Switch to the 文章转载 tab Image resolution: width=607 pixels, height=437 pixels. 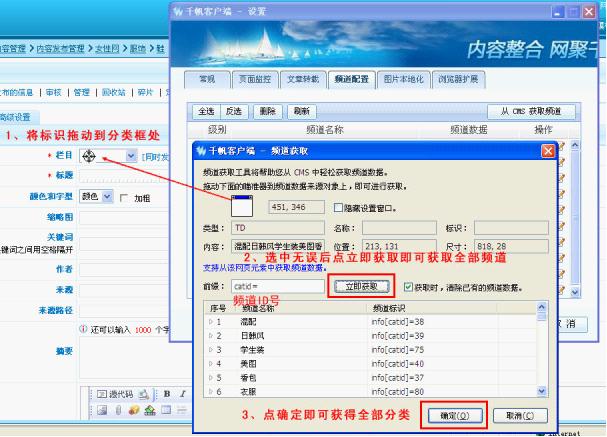303,79
